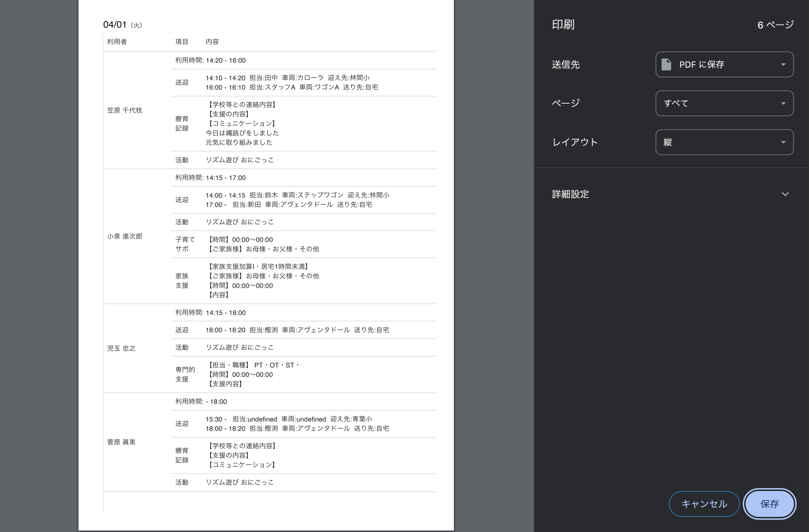The height and width of the screenshot is (532, 809).
Task: Open the 送信先 PDF に保存 dropdown
Action: click(x=724, y=64)
